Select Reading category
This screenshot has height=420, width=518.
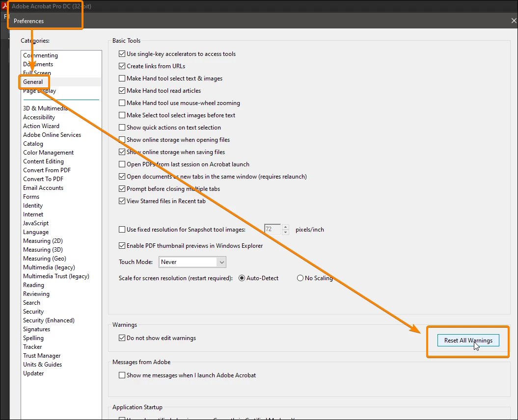pos(33,285)
